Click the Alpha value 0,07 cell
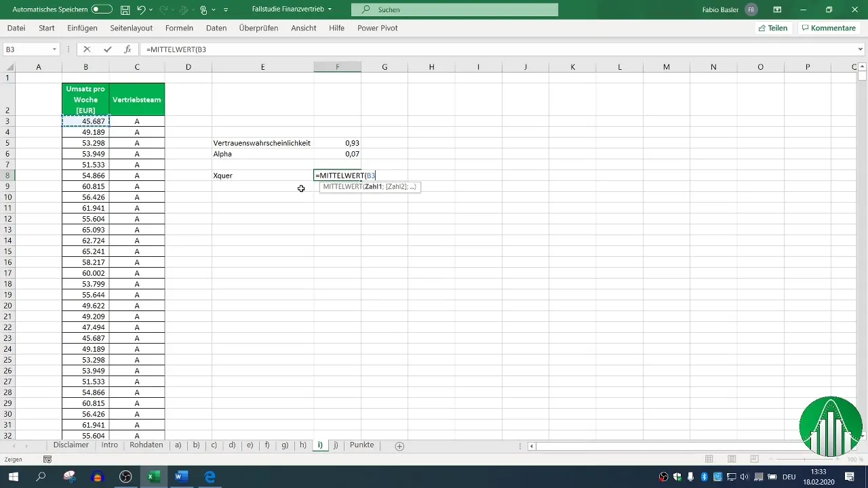 (x=337, y=154)
